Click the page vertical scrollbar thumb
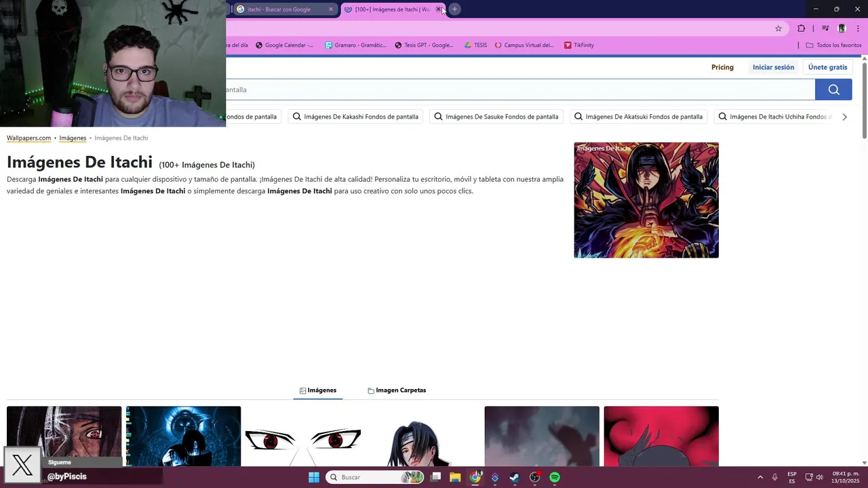Viewport: 868px width, 488px height. 865,100
